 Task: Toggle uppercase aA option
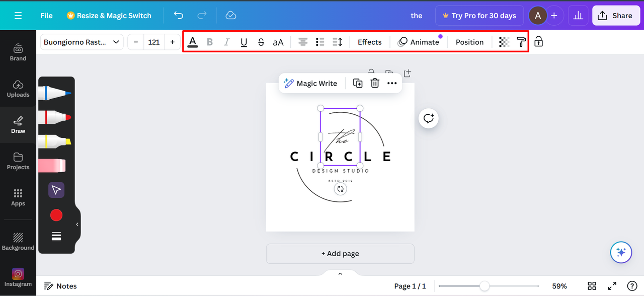[x=278, y=42]
